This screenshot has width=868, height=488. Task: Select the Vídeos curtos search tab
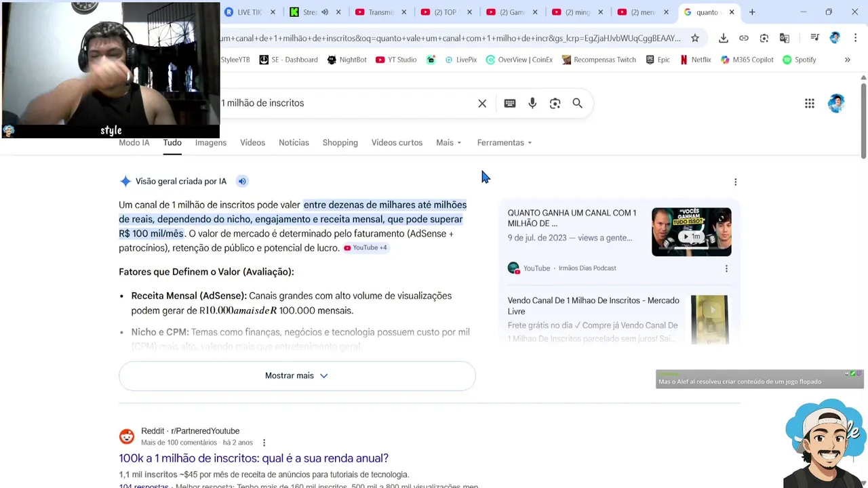coord(397,142)
